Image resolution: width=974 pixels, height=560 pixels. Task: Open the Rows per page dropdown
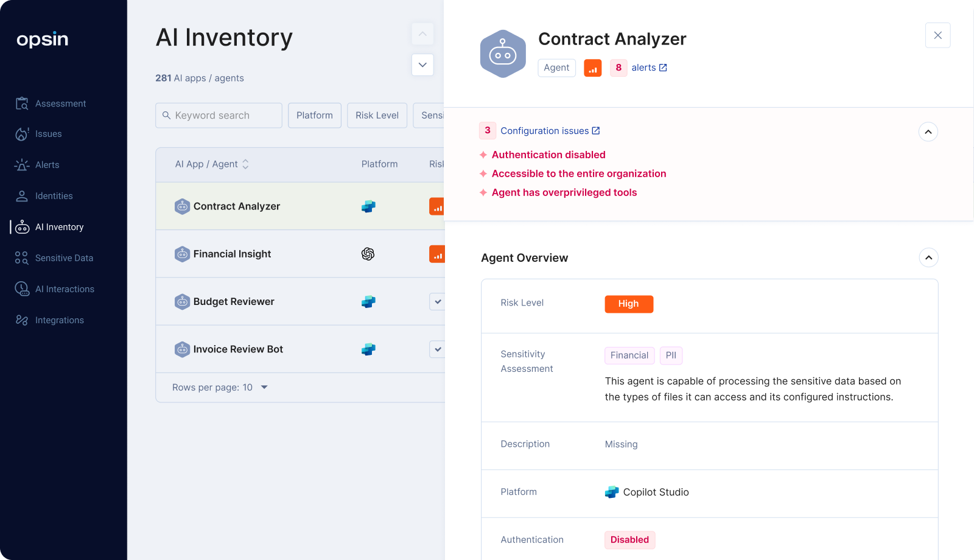[x=220, y=387]
